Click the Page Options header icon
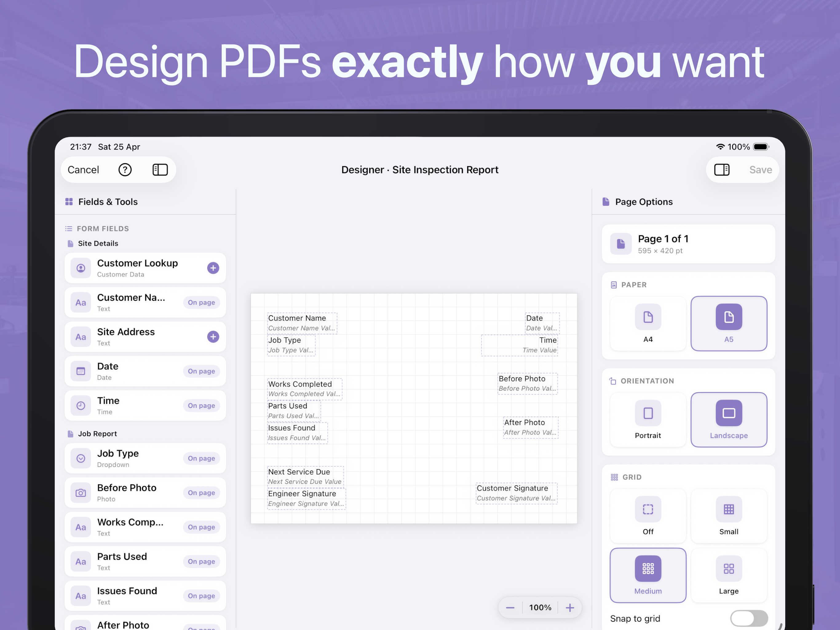The height and width of the screenshot is (630, 840). click(606, 201)
